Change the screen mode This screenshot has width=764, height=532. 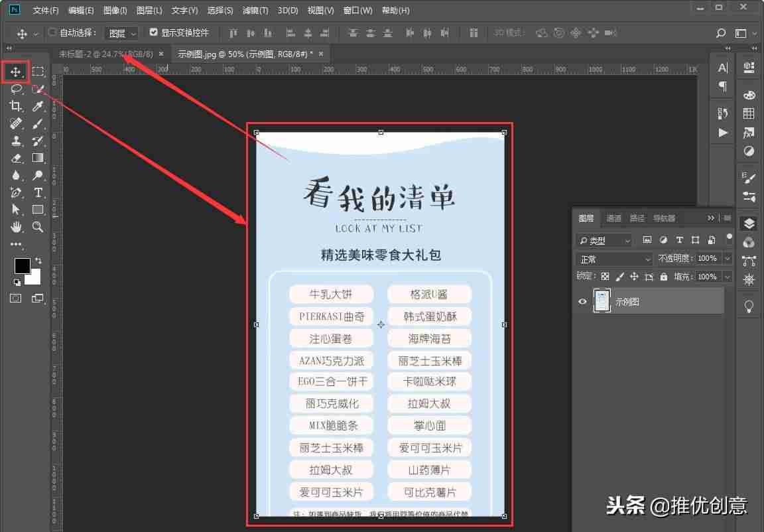coord(38,298)
